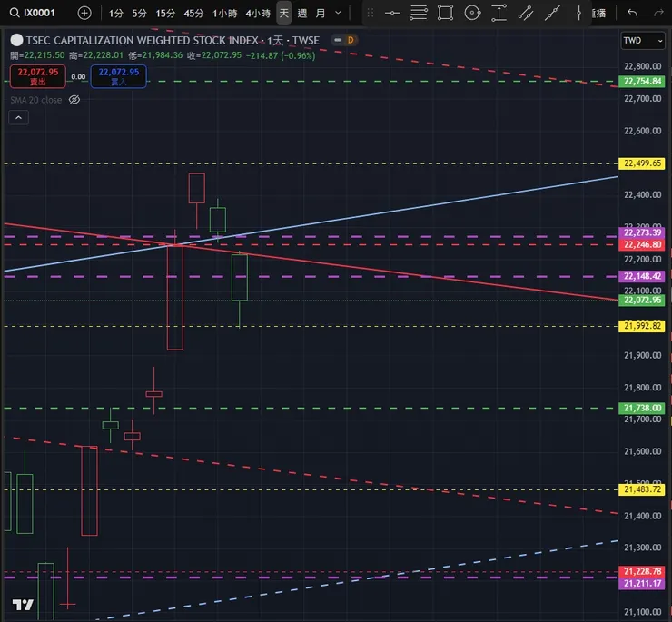The width and height of the screenshot is (672, 622).
Task: Undo the last chart action
Action: point(632,13)
